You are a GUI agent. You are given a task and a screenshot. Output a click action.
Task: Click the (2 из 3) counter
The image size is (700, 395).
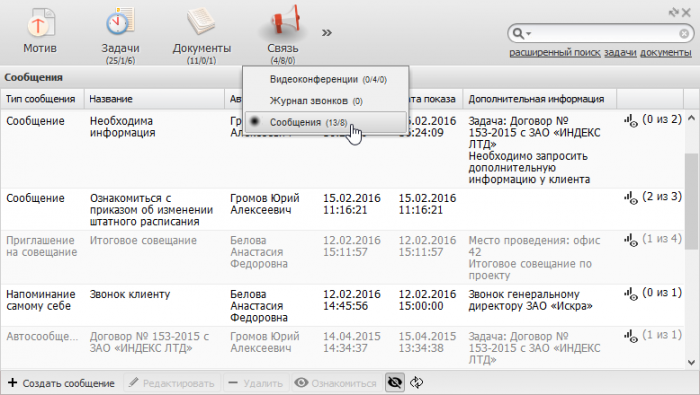click(x=662, y=196)
